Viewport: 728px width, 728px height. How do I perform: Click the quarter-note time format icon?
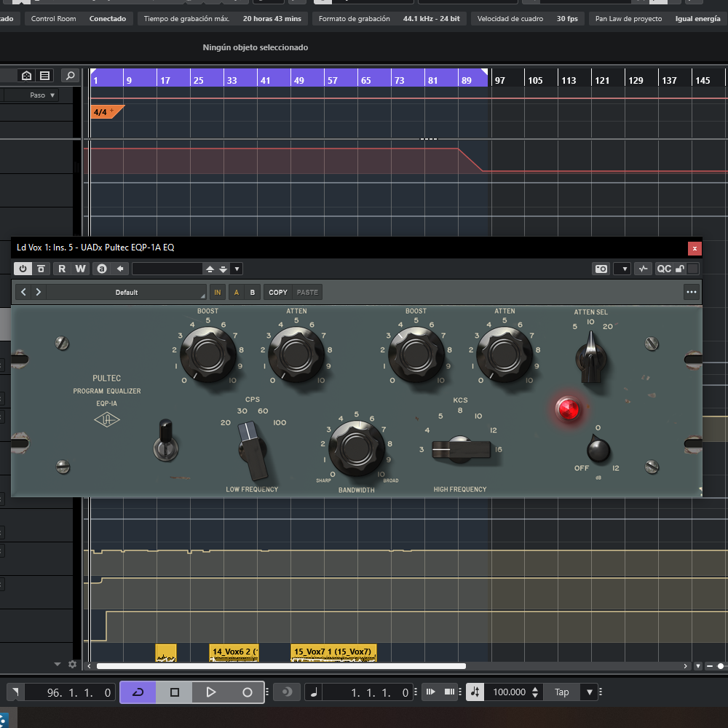click(x=314, y=693)
